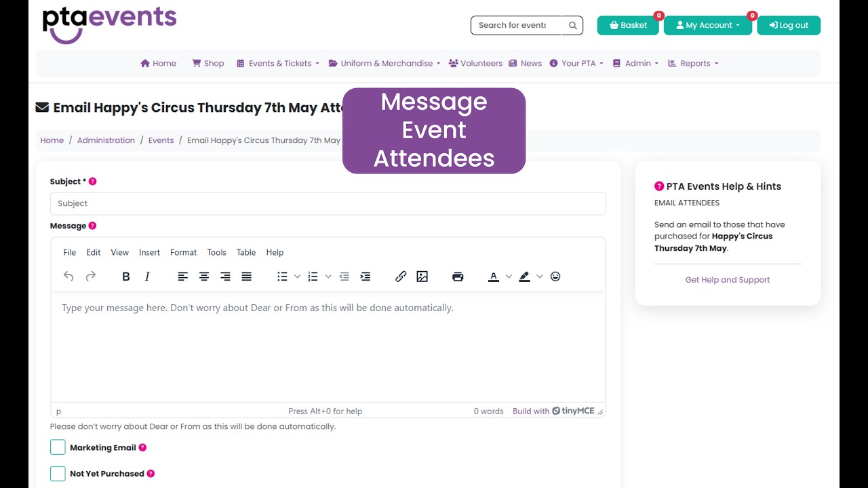Click the Administration breadcrumb

[106, 140]
